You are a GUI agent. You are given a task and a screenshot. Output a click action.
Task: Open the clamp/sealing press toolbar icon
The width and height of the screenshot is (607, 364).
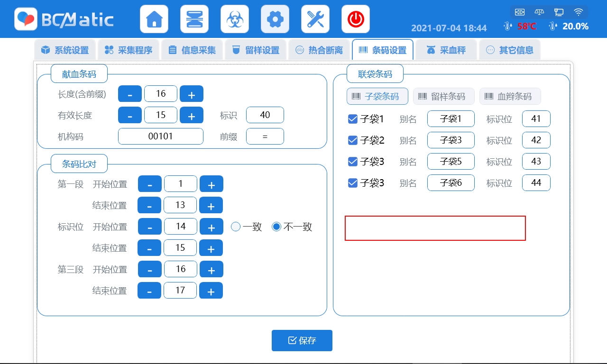coord(194,19)
